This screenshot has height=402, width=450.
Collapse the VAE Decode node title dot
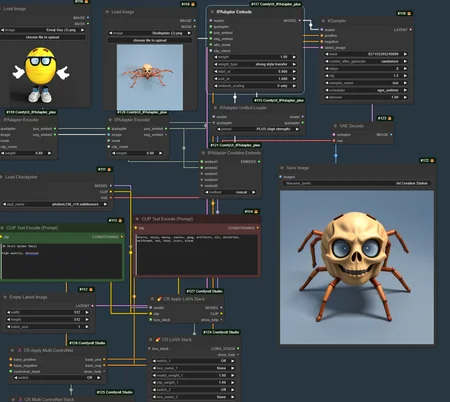pyautogui.click(x=335, y=126)
